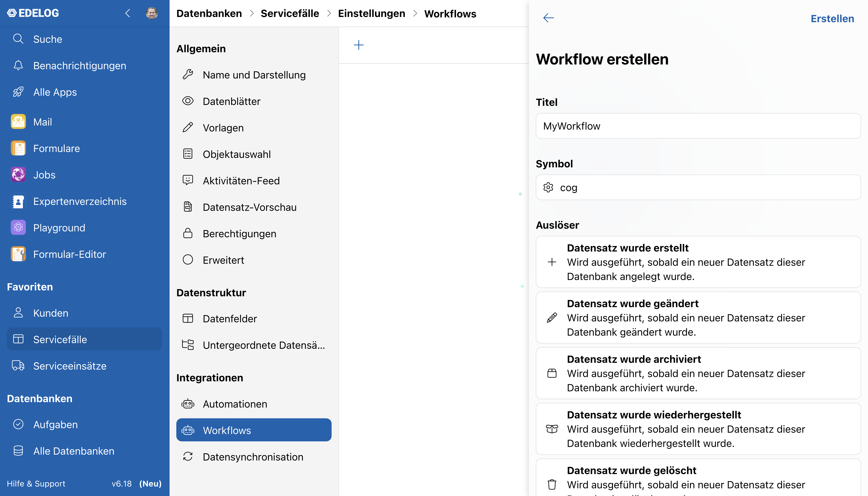Open the Suche search icon
The width and height of the screenshot is (868, 496).
(18, 39)
